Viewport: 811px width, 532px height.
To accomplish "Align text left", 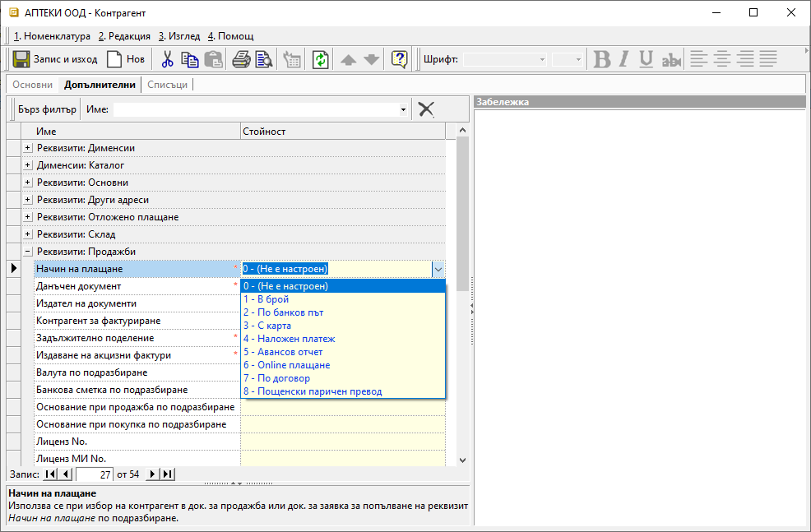I will coord(699,59).
